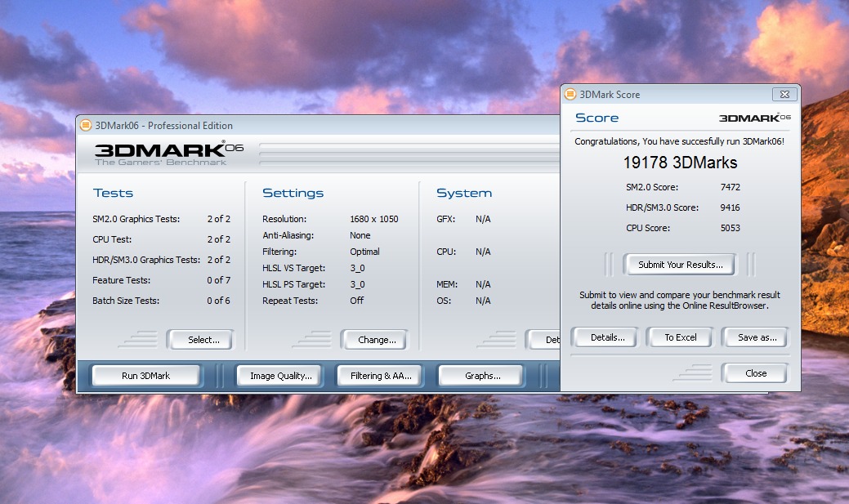Viewport: 849px width, 504px height.
Task: Click the partially hidden Details button under System
Action: pos(545,340)
